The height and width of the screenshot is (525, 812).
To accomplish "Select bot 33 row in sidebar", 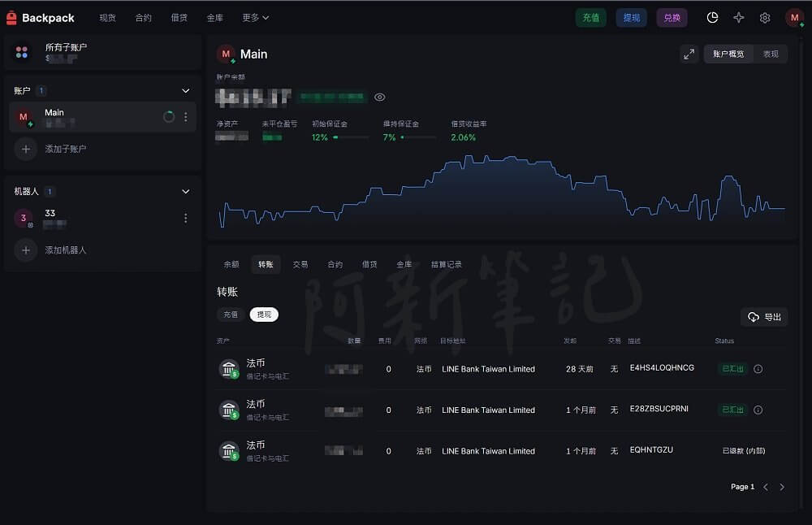I will 102,218.
